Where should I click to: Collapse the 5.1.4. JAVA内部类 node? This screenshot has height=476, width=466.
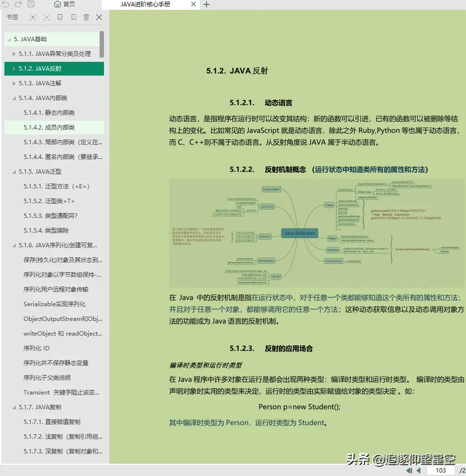pyautogui.click(x=14, y=98)
